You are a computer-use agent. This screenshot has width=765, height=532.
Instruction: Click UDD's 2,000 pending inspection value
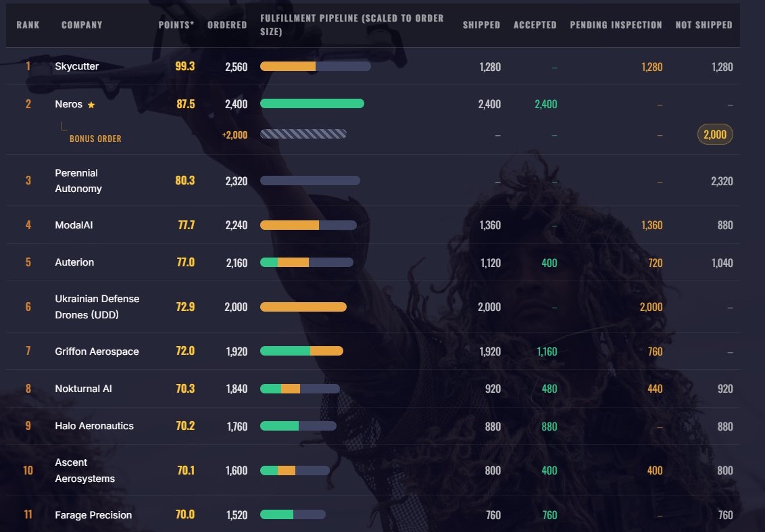tap(651, 307)
